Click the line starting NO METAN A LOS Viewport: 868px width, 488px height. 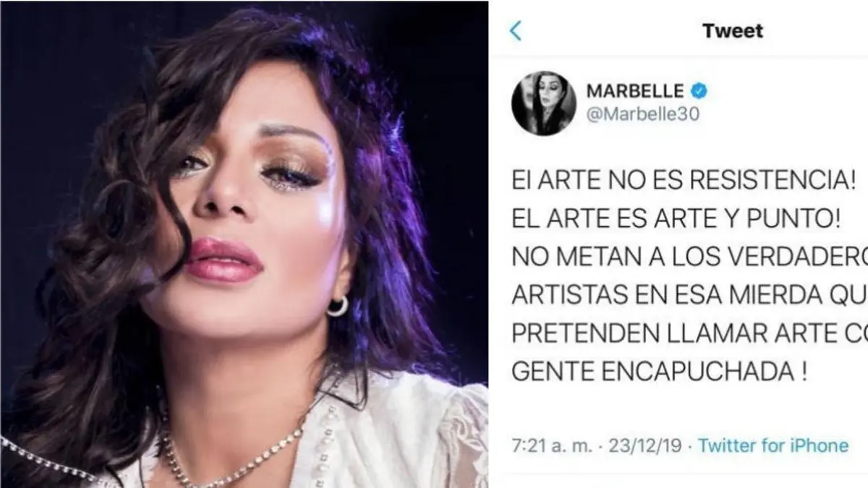tap(689, 260)
